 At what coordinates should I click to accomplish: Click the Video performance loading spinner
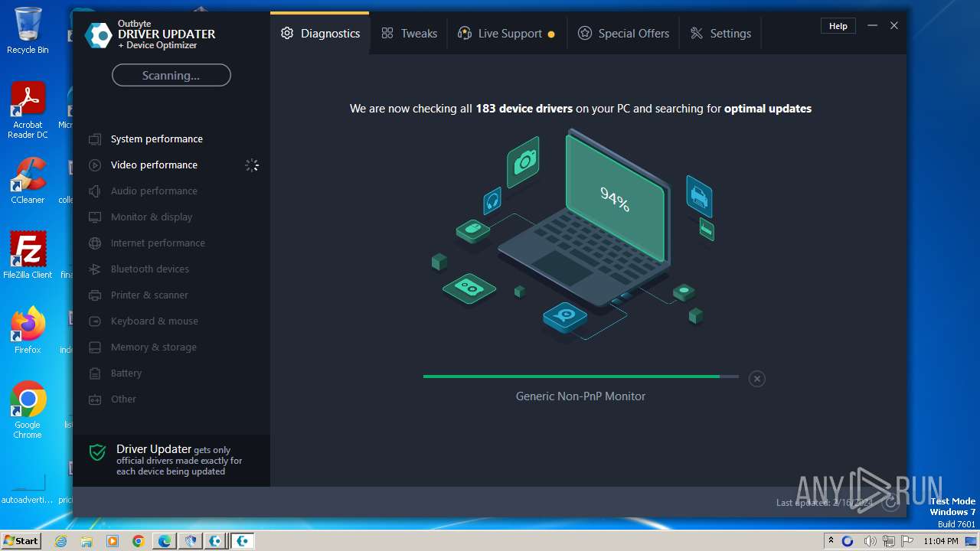252,165
